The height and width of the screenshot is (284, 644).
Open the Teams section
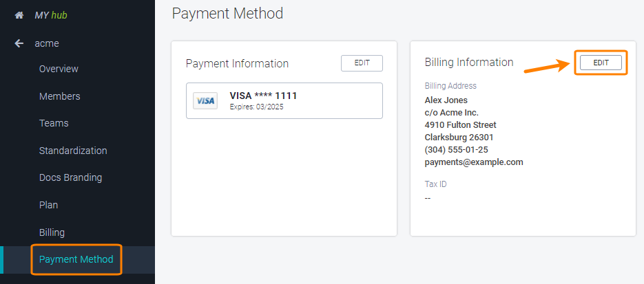pos(54,123)
